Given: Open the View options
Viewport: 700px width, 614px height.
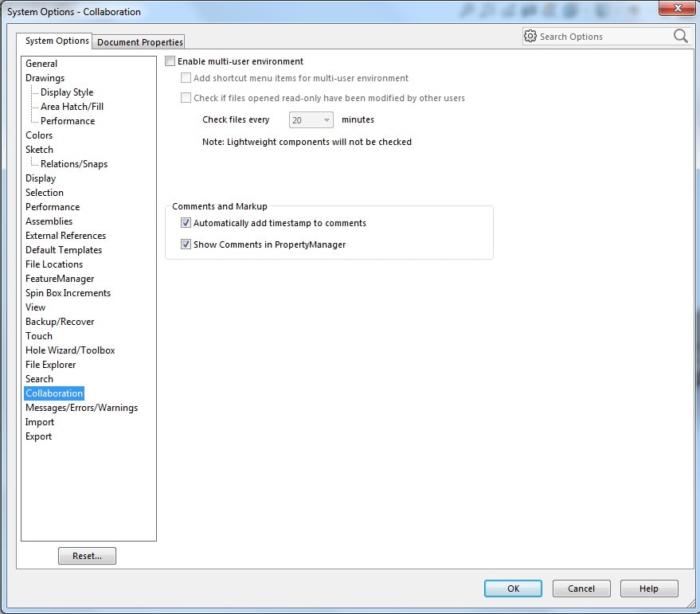Looking at the screenshot, I should point(35,307).
